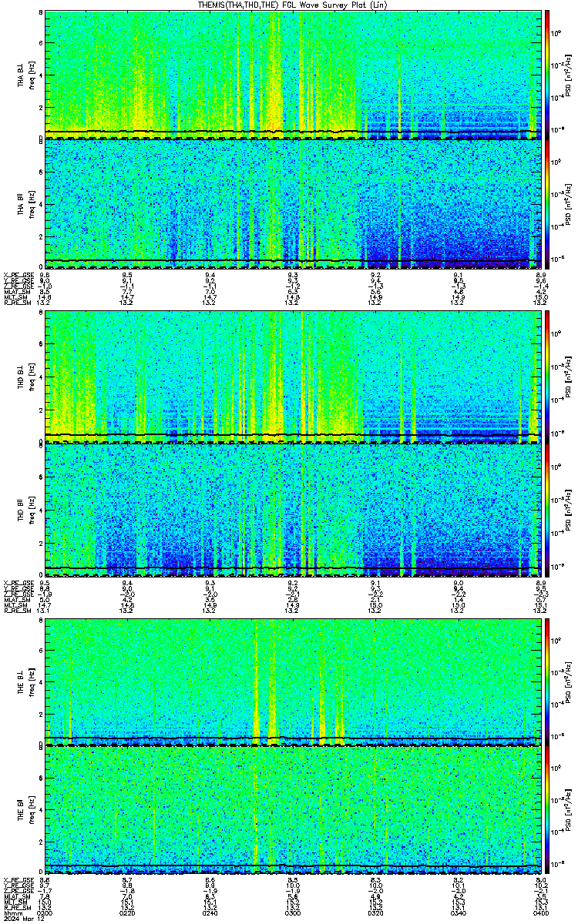Click the THA B∥ PSD color bar
578x924 pixels.
click(547, 203)
